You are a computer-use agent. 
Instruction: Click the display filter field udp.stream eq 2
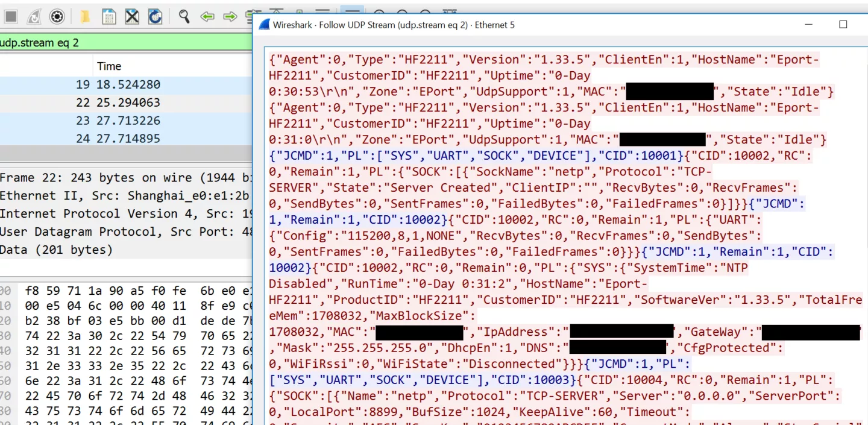[126, 42]
